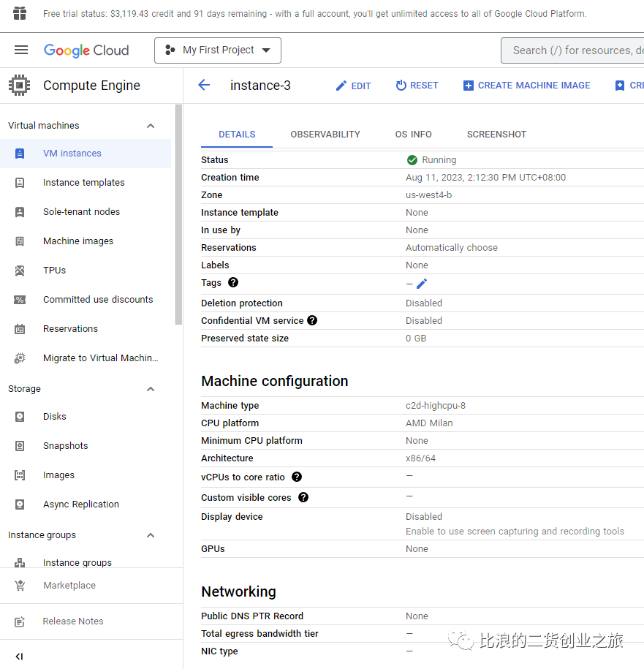This screenshot has height=669, width=644.
Task: Switch to the SCREENSHOT tab
Action: [x=496, y=135]
